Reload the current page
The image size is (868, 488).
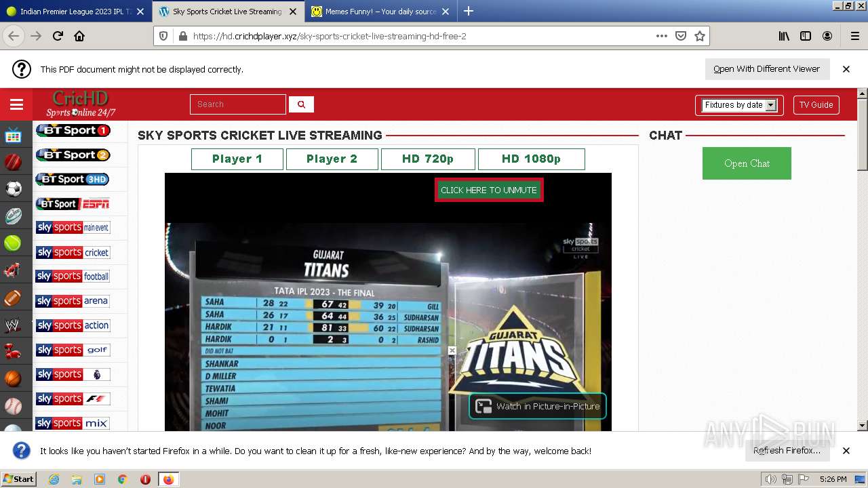point(58,37)
